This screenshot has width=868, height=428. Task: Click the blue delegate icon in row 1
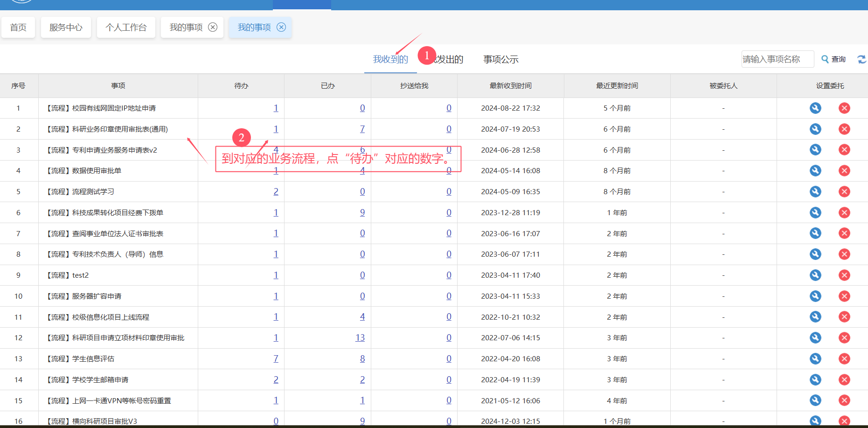point(815,108)
